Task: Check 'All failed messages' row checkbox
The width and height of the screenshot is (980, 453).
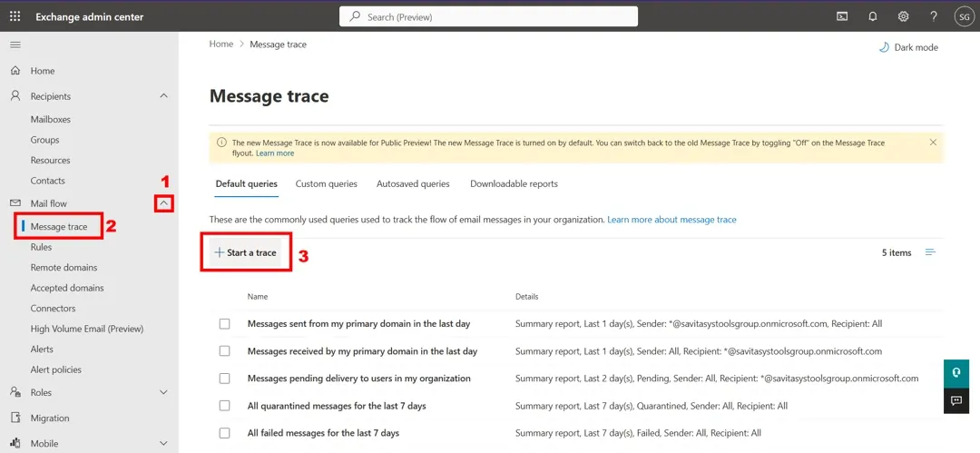Action: (224, 433)
